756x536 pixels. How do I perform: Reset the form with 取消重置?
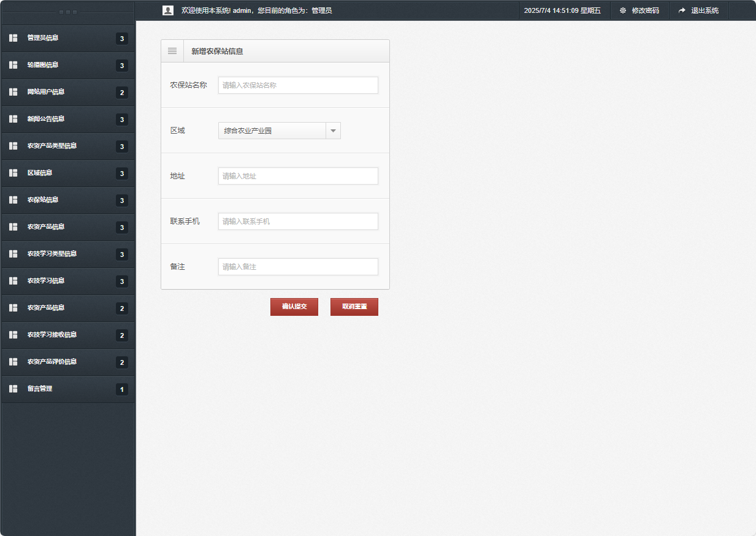(x=354, y=307)
